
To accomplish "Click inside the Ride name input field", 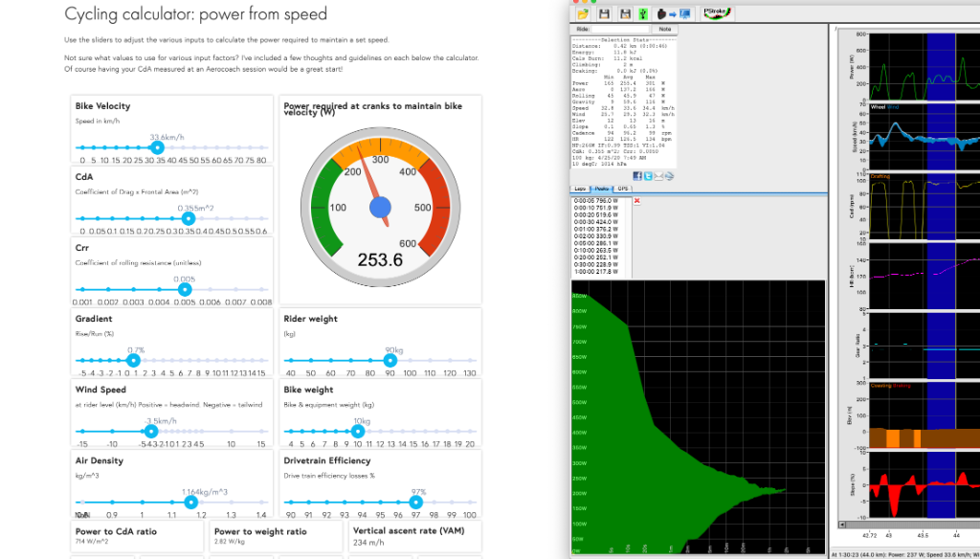I will 620,29.
